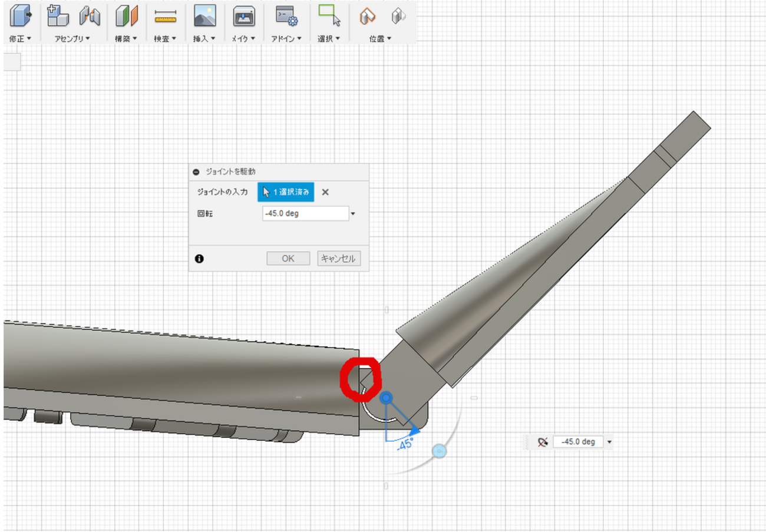The width and height of the screenshot is (766, 532).
Task: Open the 検査 menu
Action: pyautogui.click(x=165, y=39)
